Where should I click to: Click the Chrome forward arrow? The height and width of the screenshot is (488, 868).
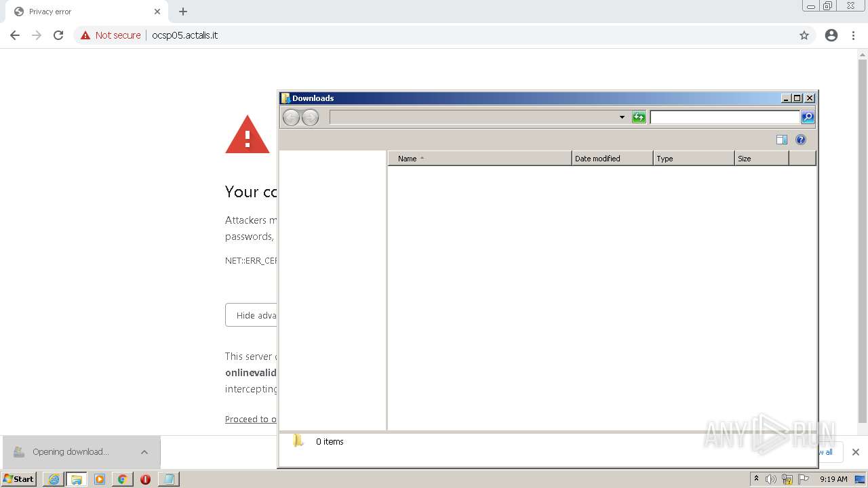(x=37, y=35)
